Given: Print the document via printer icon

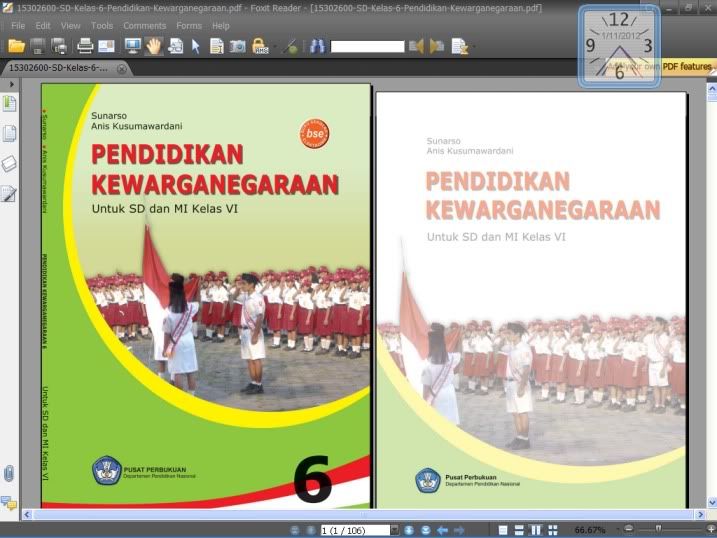Looking at the screenshot, I should pyautogui.click(x=85, y=46).
